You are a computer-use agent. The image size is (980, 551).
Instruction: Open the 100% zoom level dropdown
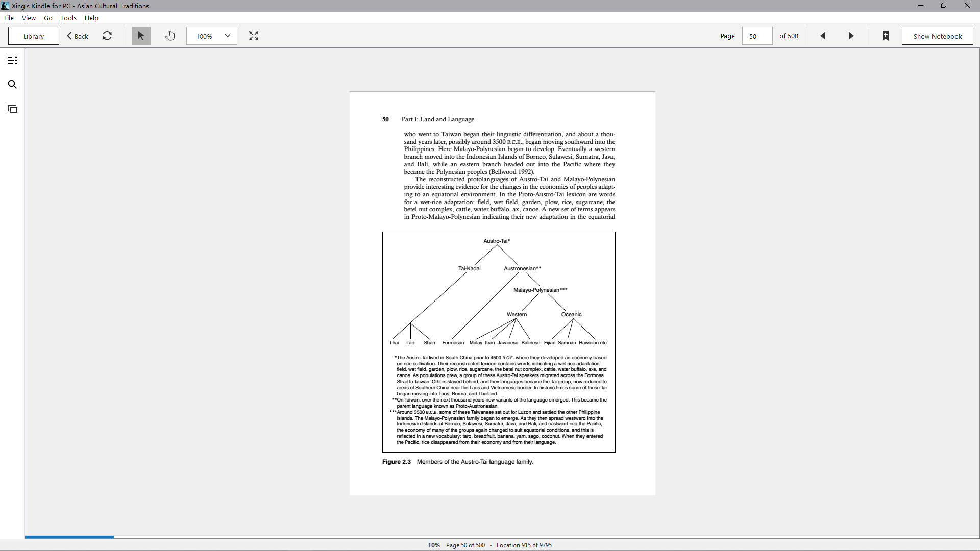tap(212, 36)
